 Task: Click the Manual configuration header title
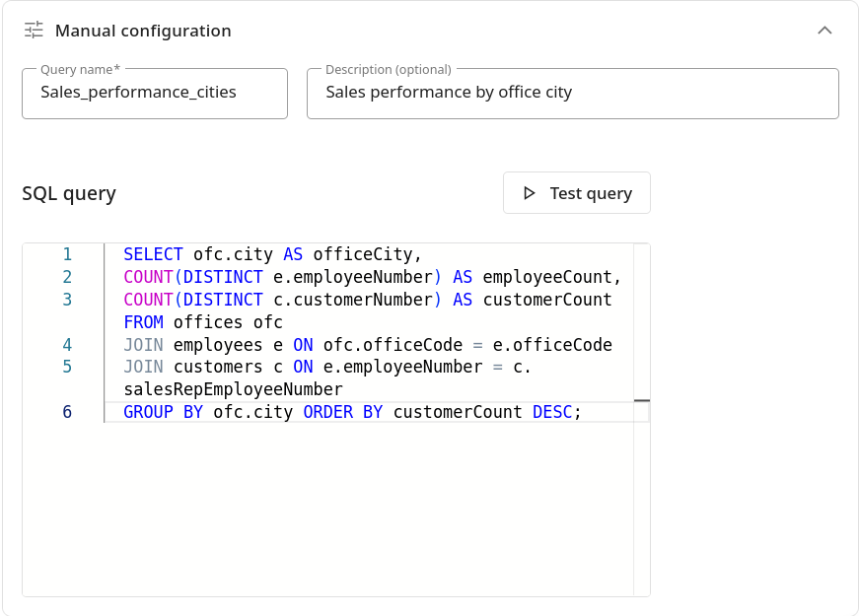[x=143, y=31]
